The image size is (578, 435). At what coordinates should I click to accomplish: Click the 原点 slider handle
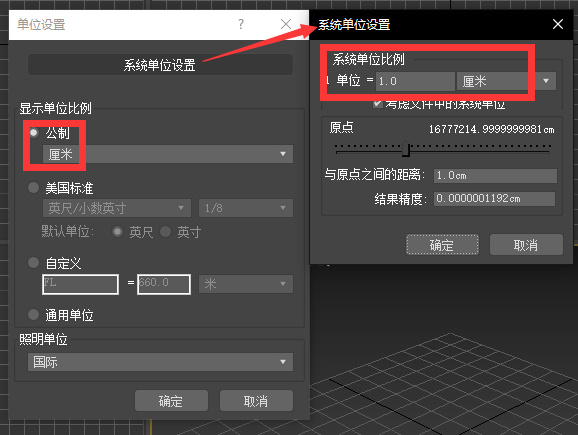pos(406,149)
